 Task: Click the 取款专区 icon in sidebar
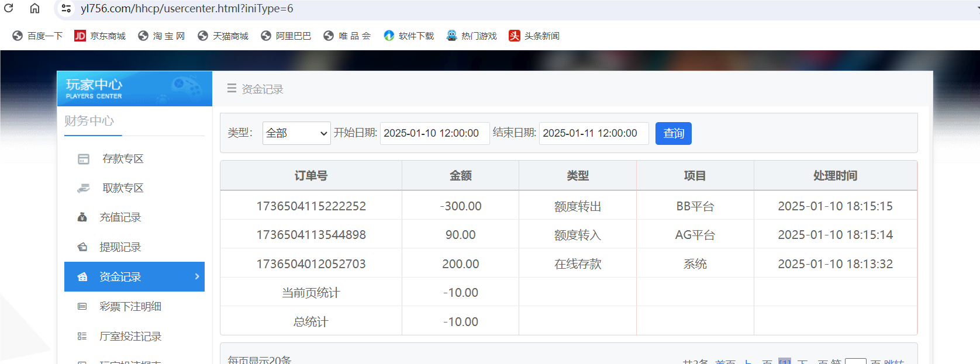coord(84,188)
